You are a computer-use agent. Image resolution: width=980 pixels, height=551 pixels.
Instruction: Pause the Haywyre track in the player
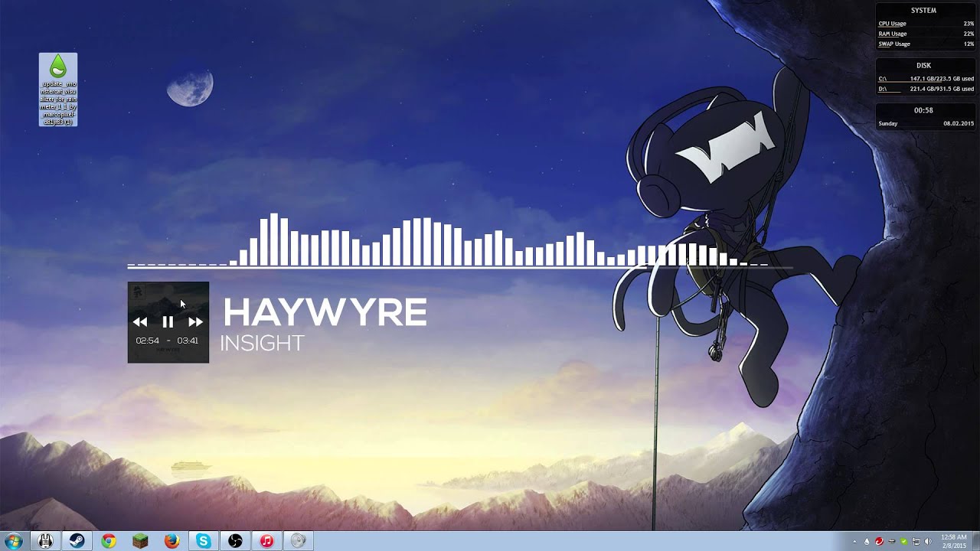168,322
